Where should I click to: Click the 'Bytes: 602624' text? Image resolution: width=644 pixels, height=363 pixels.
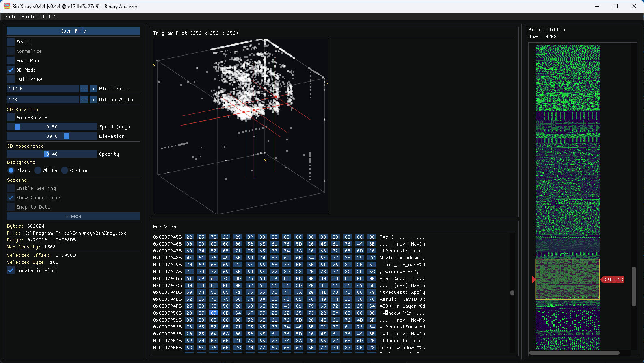point(26,226)
